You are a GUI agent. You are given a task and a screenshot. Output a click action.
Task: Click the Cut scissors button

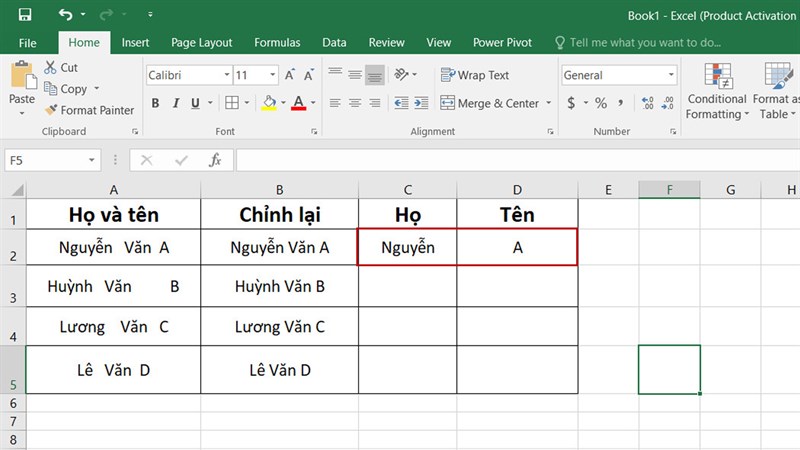[x=61, y=67]
